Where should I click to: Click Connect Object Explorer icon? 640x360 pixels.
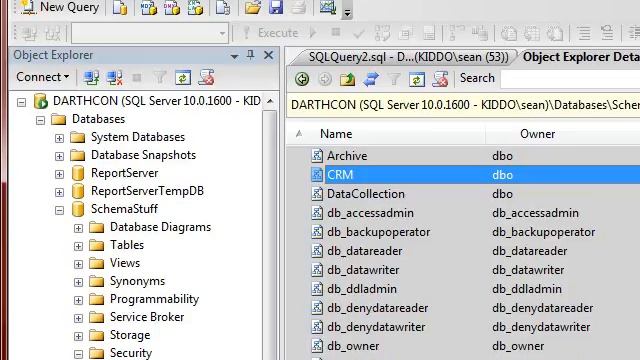91,77
